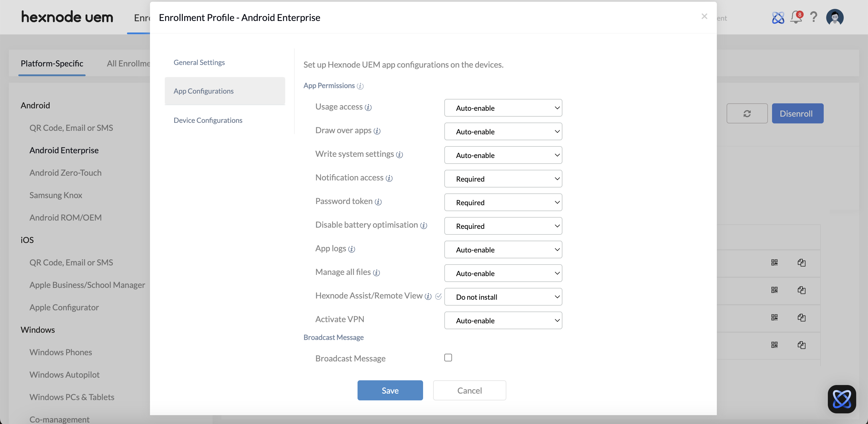Open the Draw over apps dropdown

coord(503,131)
